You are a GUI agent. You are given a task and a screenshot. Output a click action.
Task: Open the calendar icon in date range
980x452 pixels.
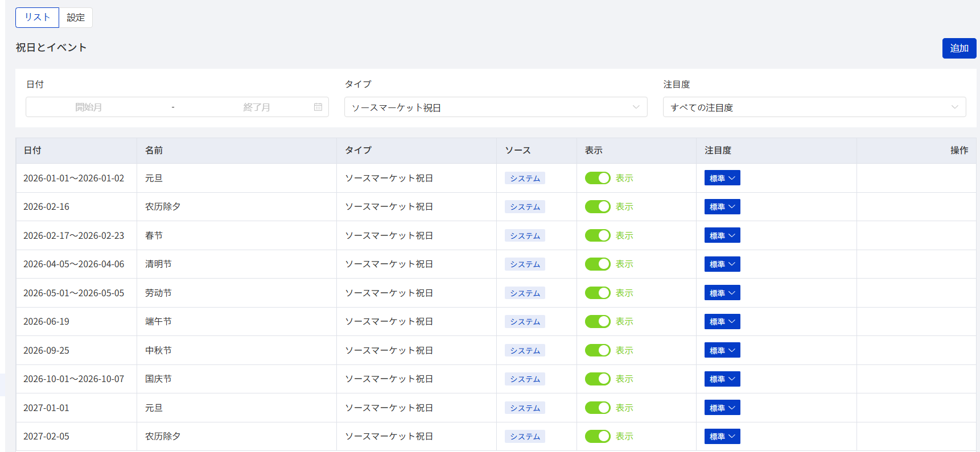(318, 107)
